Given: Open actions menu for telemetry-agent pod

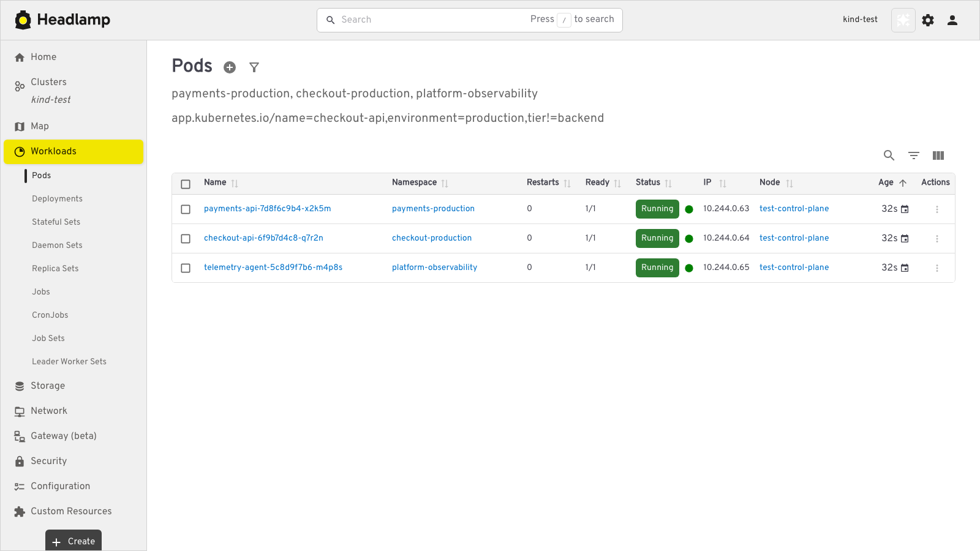Looking at the screenshot, I should [937, 268].
